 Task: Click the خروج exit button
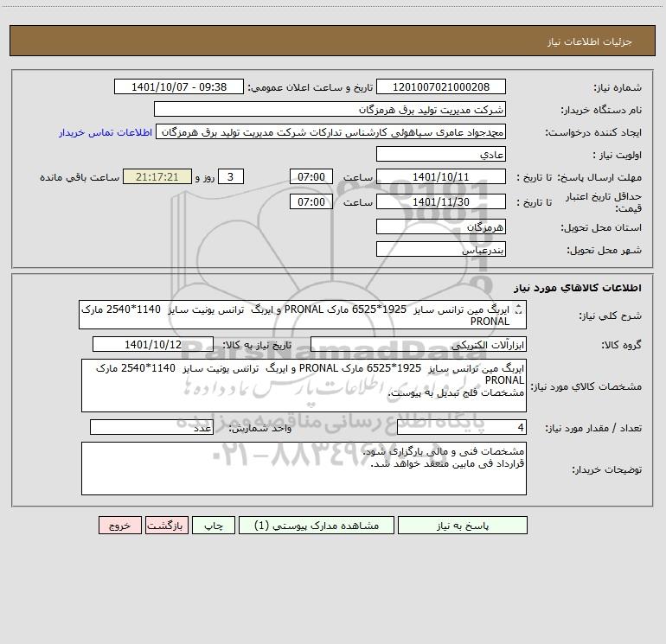(x=119, y=526)
